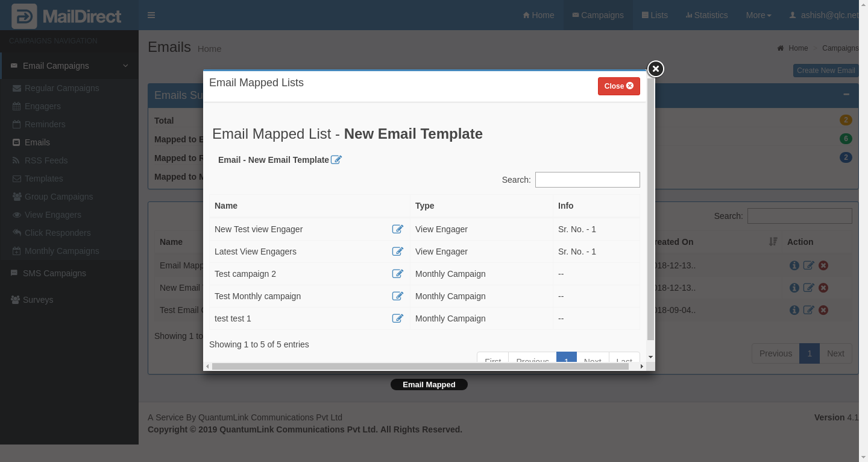Screen dimensions: 868x462
Task: Click delete icon in first Action row
Action: (x=823, y=265)
